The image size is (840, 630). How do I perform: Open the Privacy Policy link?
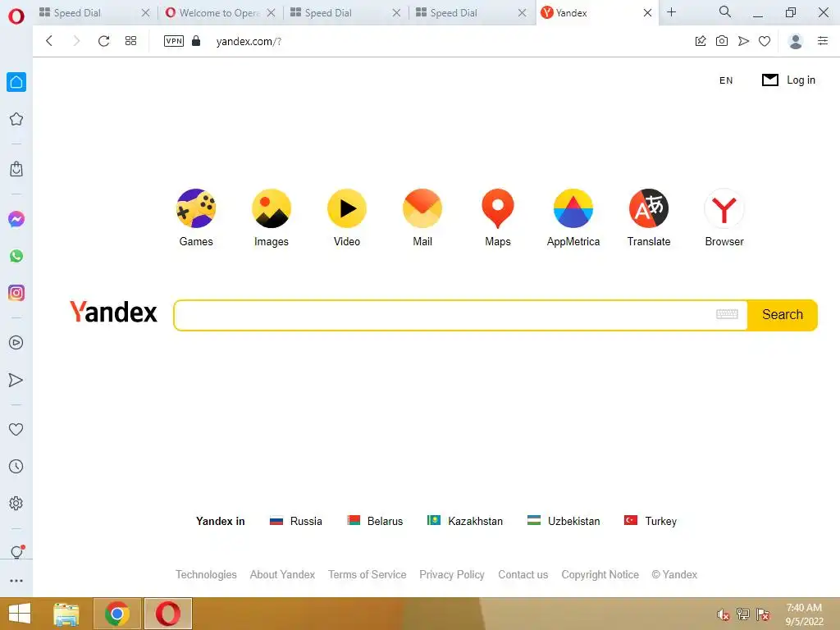point(452,574)
